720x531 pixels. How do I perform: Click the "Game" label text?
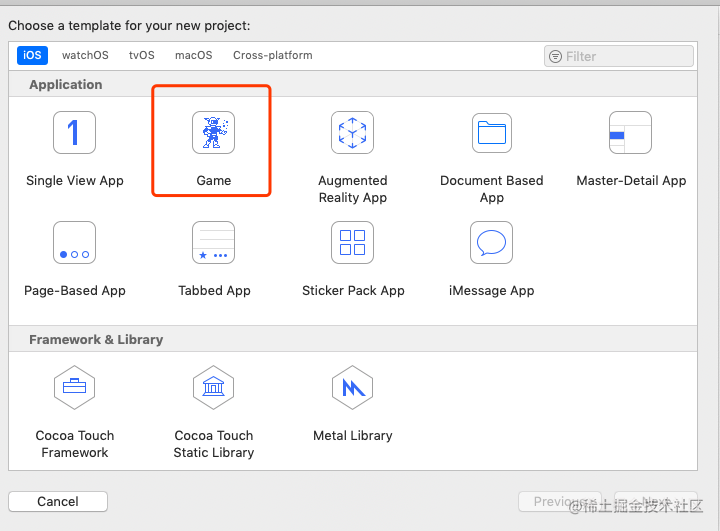pyautogui.click(x=214, y=181)
